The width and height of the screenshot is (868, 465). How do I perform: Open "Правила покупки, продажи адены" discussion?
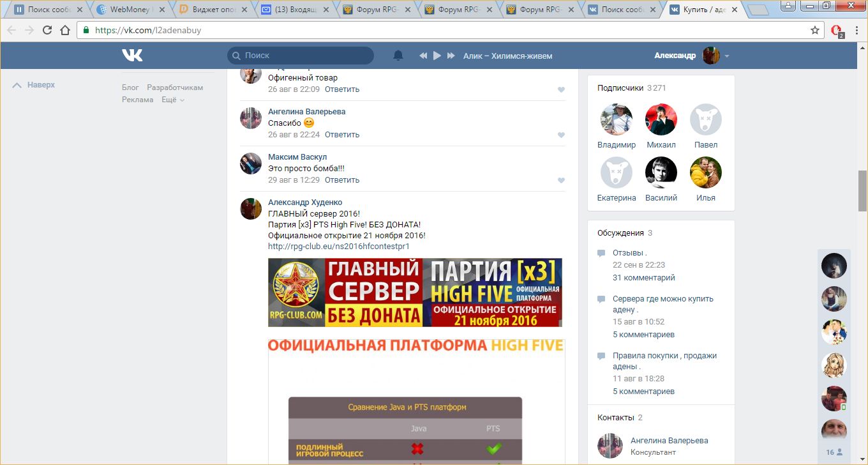pos(665,361)
